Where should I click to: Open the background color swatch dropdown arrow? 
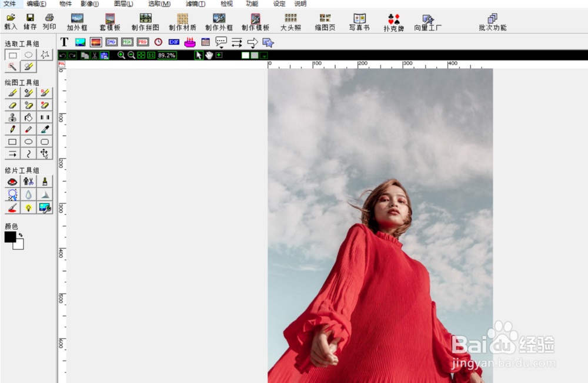(x=265, y=55)
